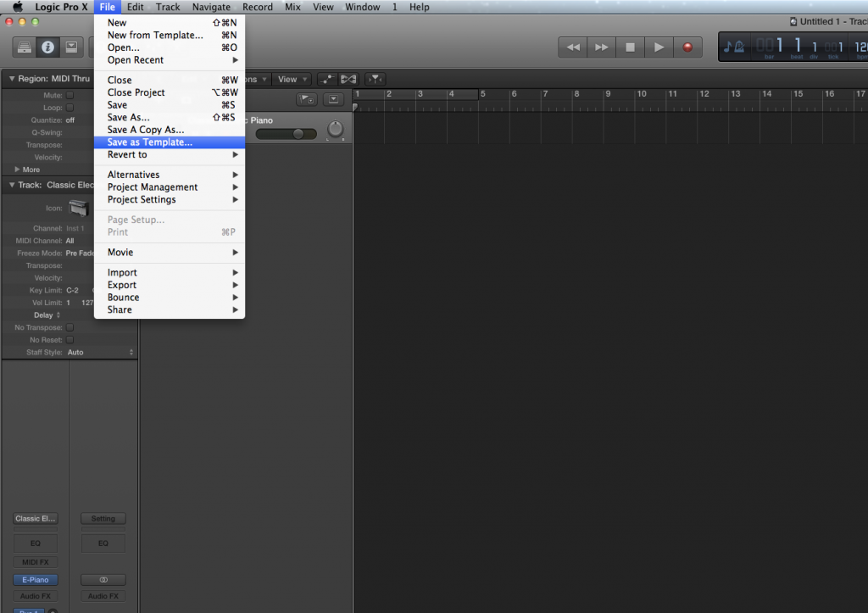This screenshot has width=868, height=613.
Task: Click the MIDI Channel All value
Action: click(70, 241)
